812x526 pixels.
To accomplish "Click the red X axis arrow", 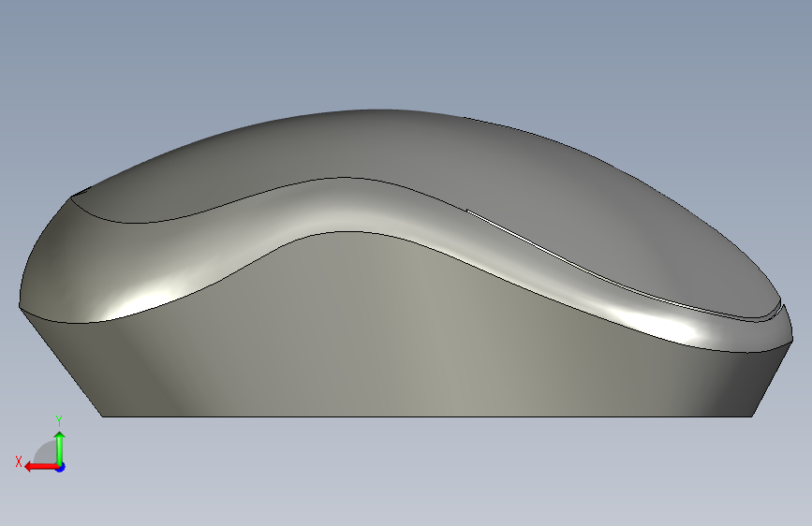I will tap(41, 467).
